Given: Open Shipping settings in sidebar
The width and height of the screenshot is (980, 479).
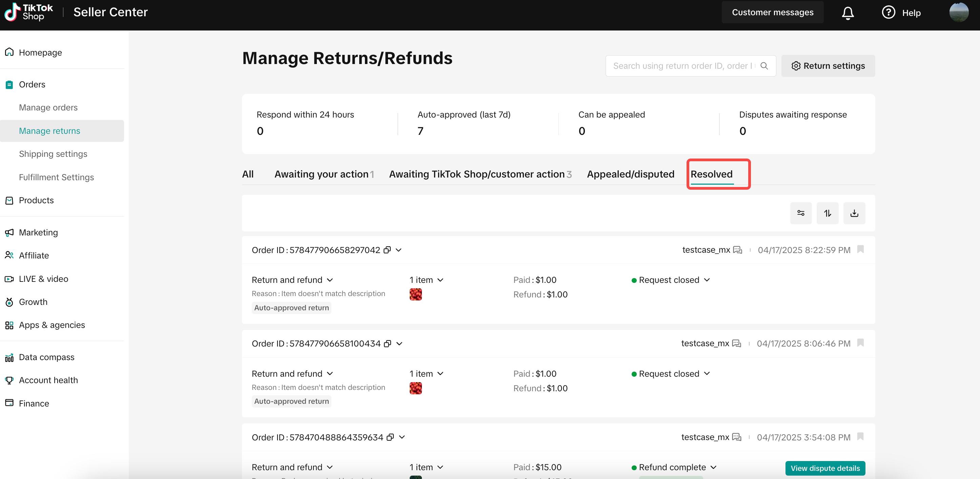Looking at the screenshot, I should pos(53,154).
